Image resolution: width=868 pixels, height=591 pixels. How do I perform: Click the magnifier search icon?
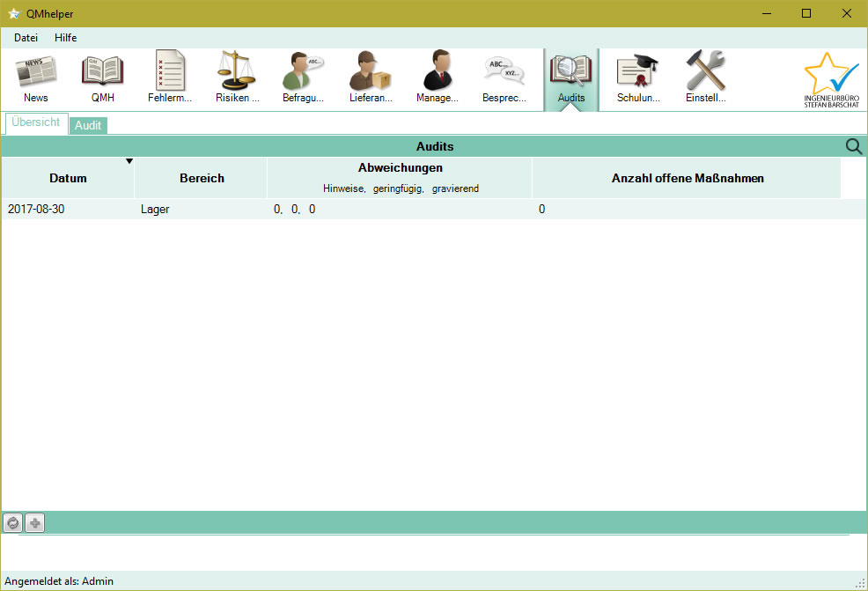(x=853, y=146)
